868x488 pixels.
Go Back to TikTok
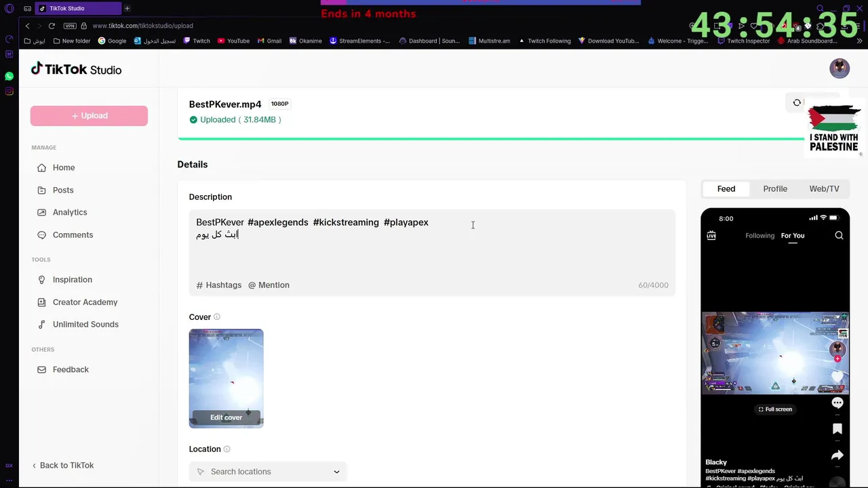coord(62,465)
